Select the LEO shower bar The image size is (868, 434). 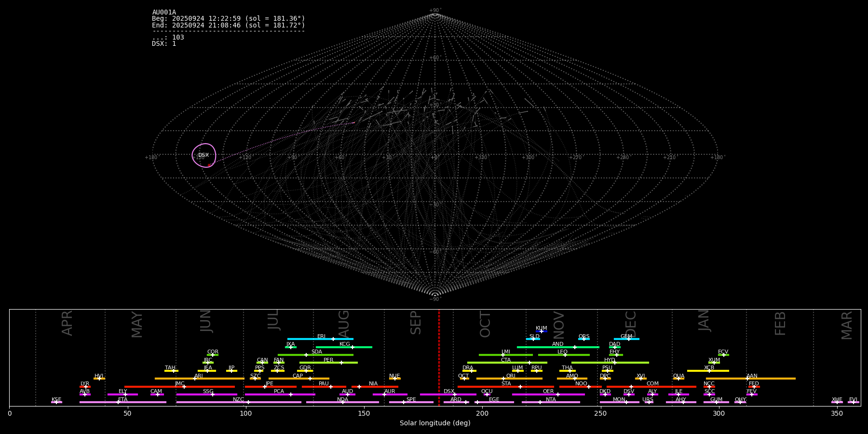(564, 355)
